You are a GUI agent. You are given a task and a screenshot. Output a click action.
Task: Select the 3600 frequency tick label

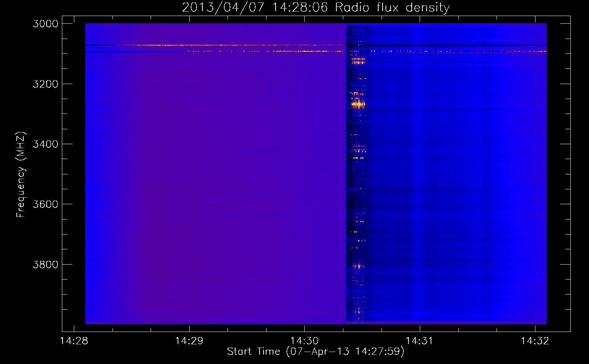coord(46,204)
